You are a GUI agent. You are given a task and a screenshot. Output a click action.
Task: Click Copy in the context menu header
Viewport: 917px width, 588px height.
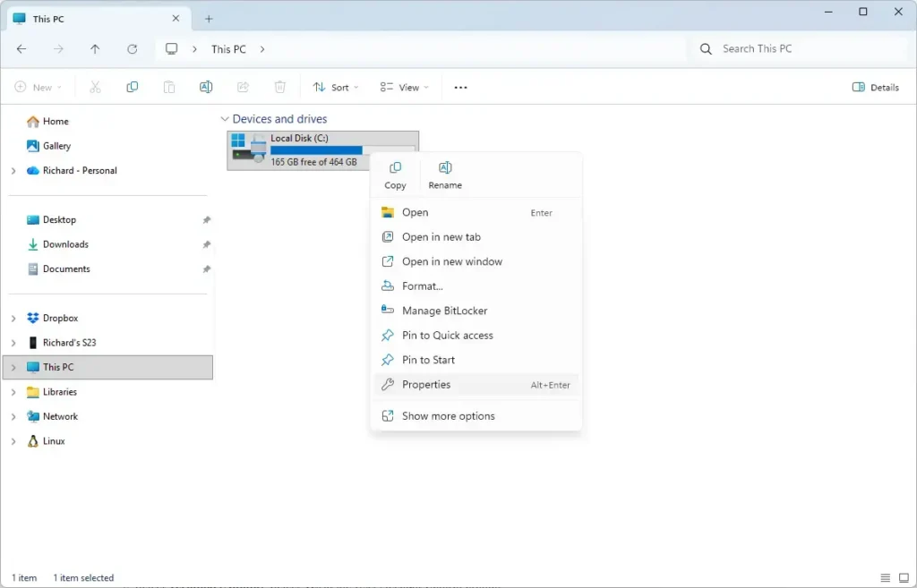click(395, 175)
